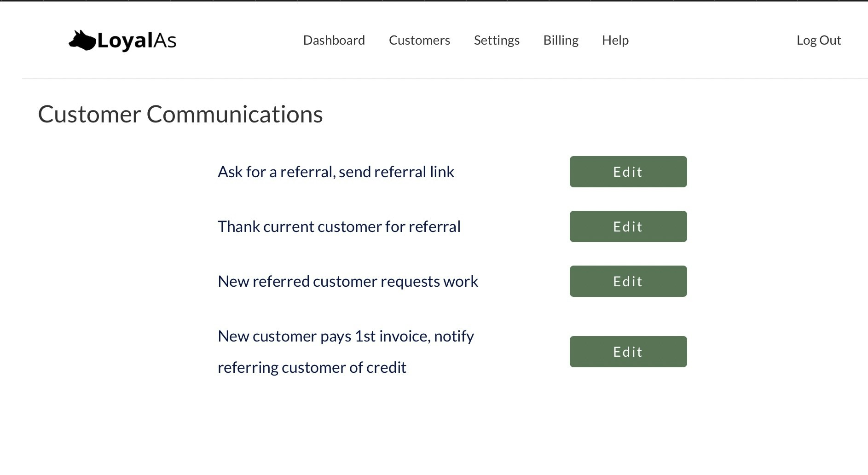
Task: Edit the 'Ask for a referral' message
Action: coord(628,172)
